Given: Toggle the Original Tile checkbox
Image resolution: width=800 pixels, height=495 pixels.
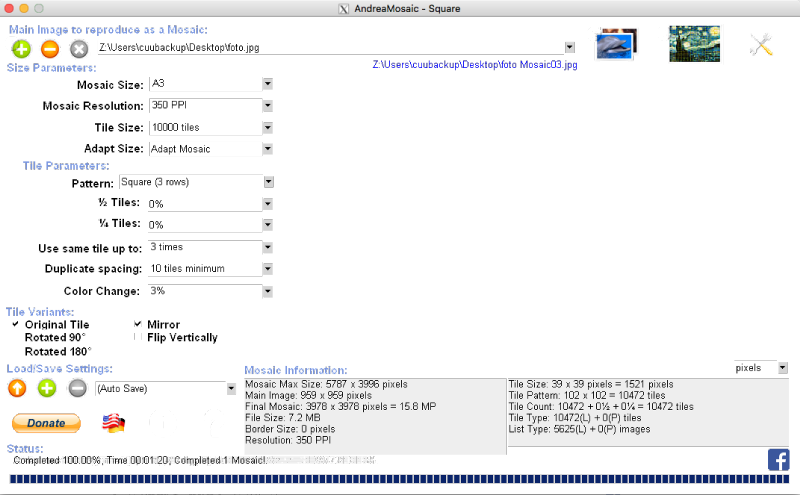Looking at the screenshot, I should tap(15, 324).
